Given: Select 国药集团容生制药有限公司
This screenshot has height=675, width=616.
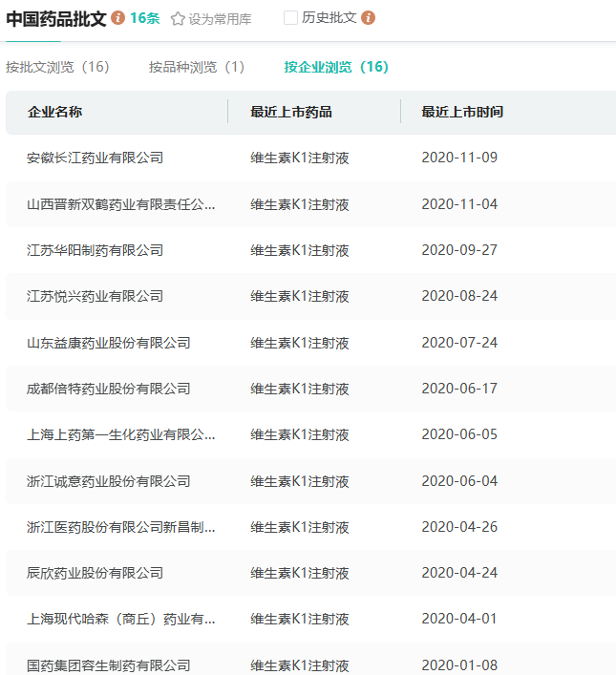Looking at the screenshot, I should click(109, 665).
